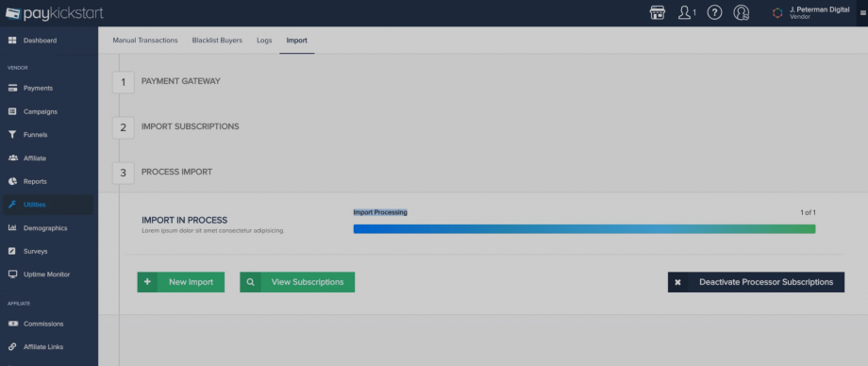The height and width of the screenshot is (366, 868).
Task: Click the Utilities wrench icon
Action: point(12,205)
